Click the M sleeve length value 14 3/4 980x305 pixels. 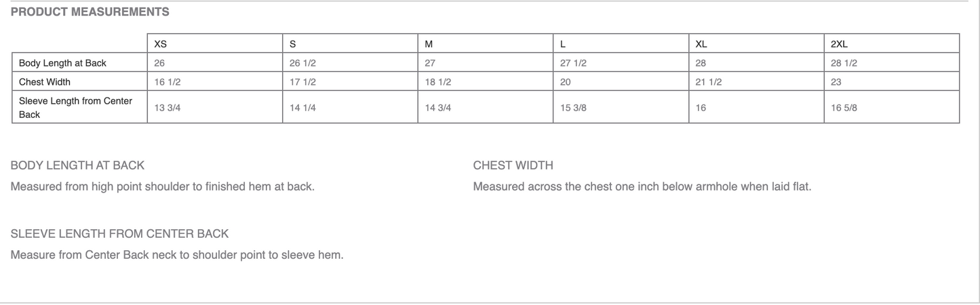click(x=438, y=108)
